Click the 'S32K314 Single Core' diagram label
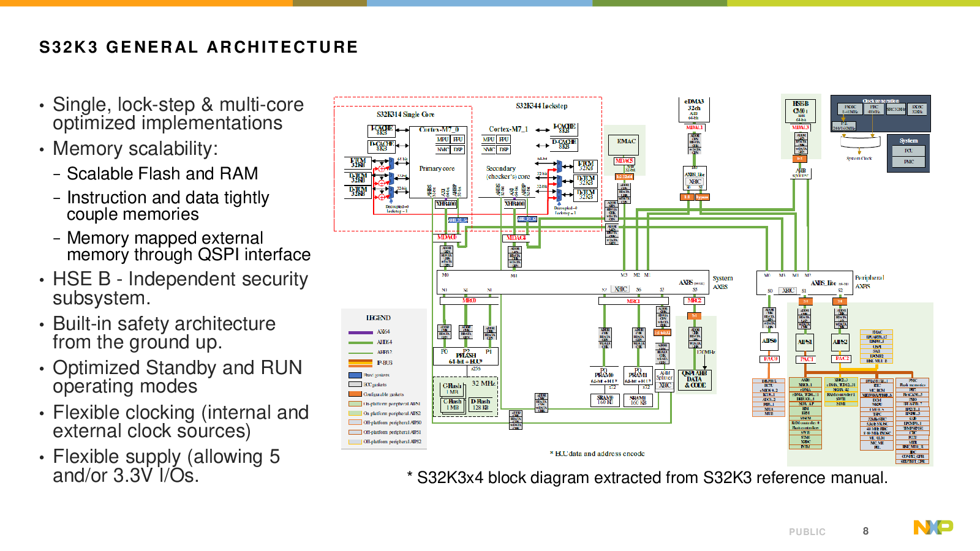980x551 pixels. click(405, 114)
